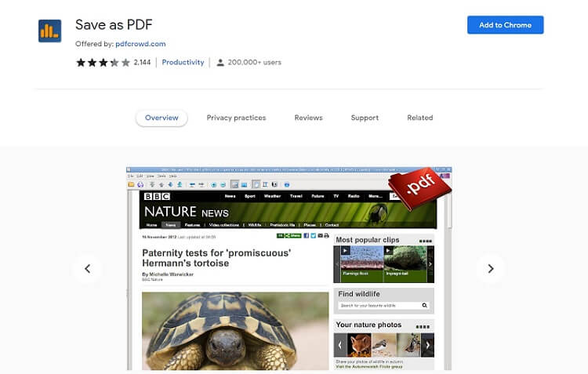This screenshot has width=588, height=374.
Task: Click the tortoise photo in preview
Action: point(235,331)
